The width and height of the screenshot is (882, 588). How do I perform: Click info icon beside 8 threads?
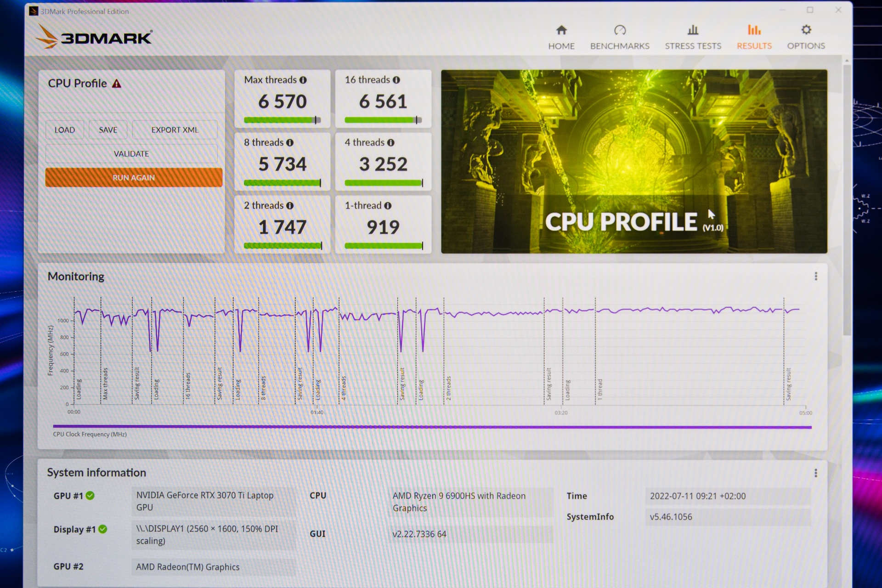click(x=290, y=143)
